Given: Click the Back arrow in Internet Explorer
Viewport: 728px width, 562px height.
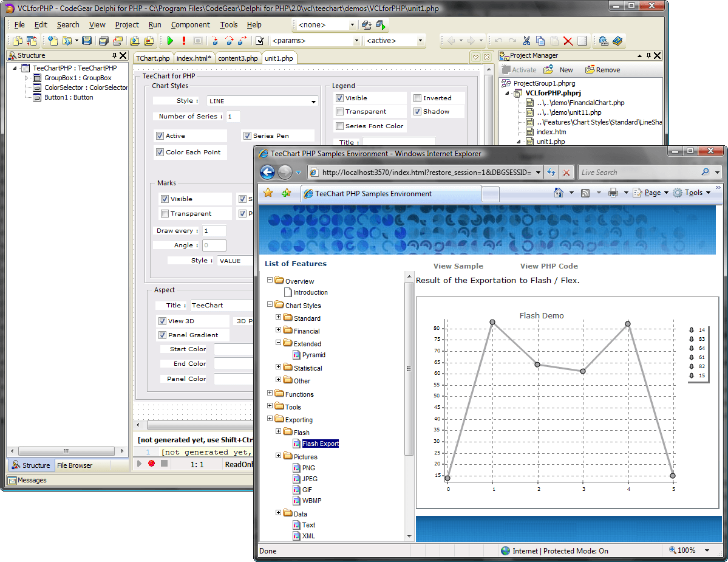Looking at the screenshot, I should pyautogui.click(x=267, y=173).
